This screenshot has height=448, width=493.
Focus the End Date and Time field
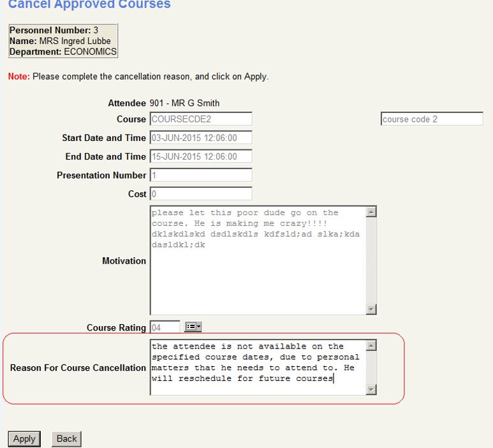point(201,156)
